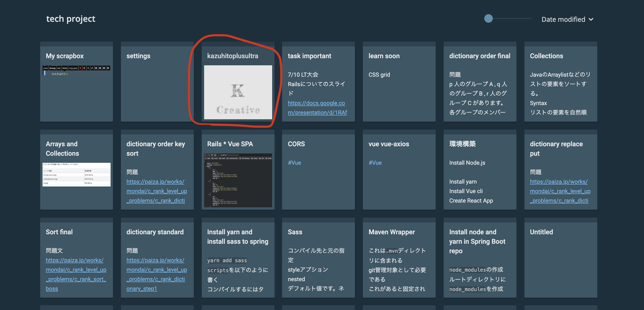
Task: Open the Arrays and Collections table thumbnail
Action: [76, 175]
